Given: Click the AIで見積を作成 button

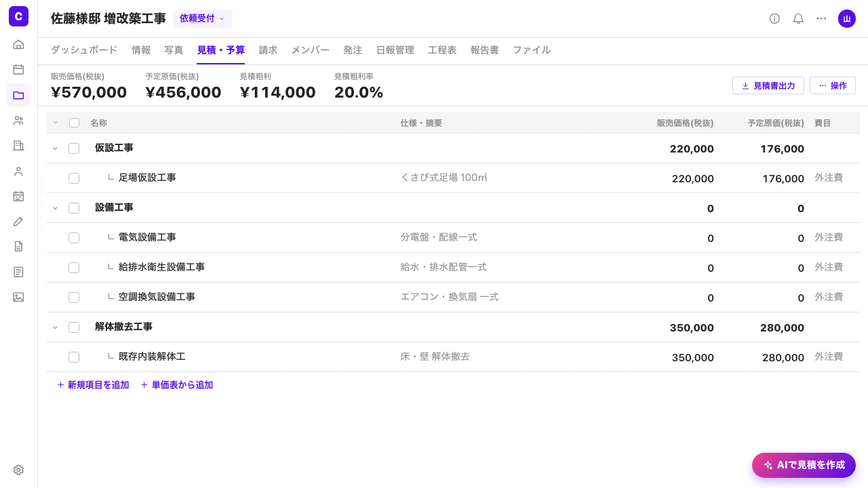Looking at the screenshot, I should [804, 465].
